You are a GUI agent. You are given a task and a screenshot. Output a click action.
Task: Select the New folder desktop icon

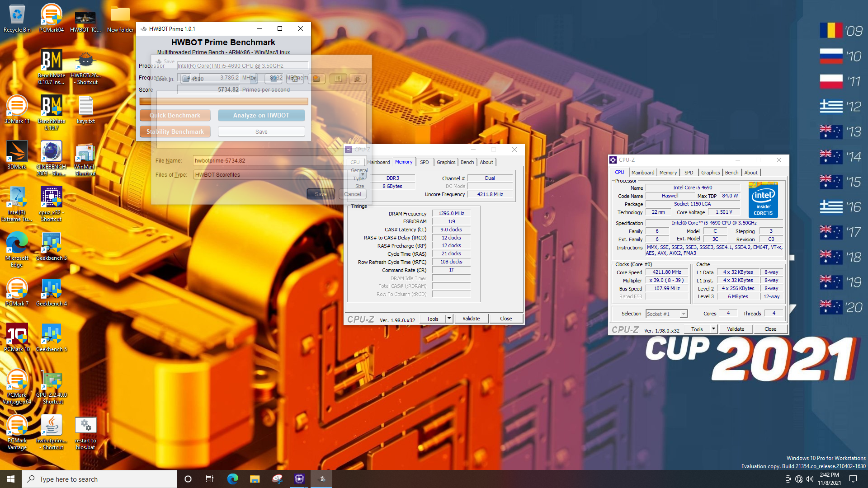pyautogui.click(x=120, y=18)
